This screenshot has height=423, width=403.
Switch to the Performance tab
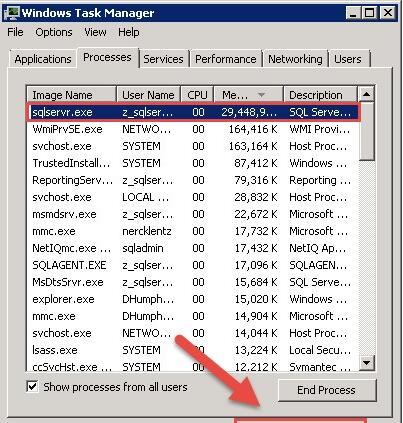coord(226,59)
